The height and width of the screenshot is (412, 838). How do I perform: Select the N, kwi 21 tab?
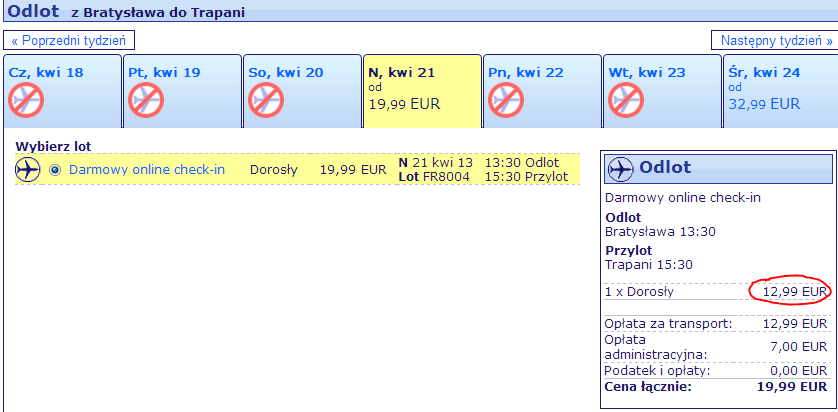click(422, 91)
